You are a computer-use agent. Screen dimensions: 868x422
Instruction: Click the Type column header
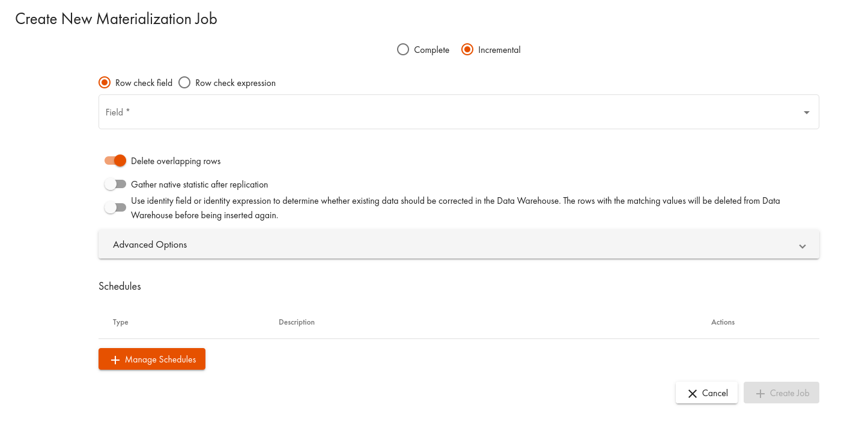pos(120,322)
